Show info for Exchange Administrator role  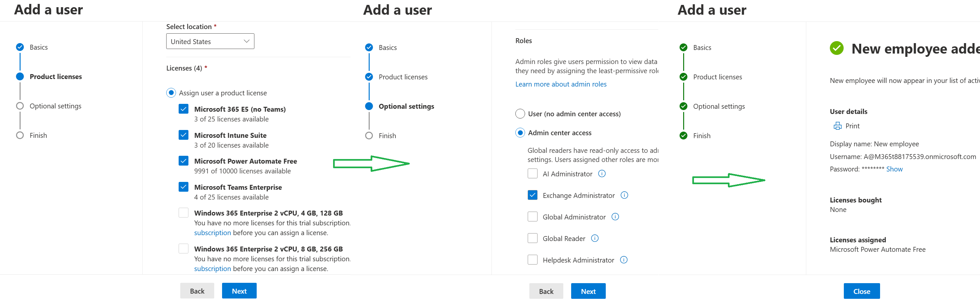coord(624,195)
